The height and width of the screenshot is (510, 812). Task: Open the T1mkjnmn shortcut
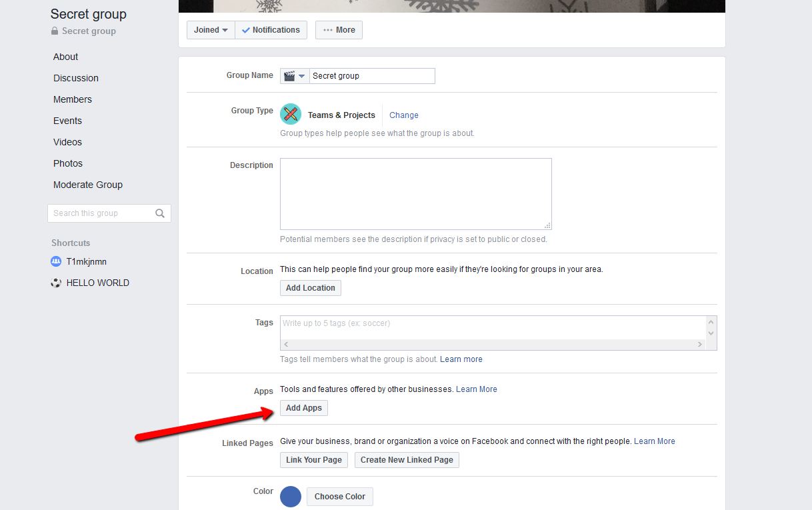(87, 261)
